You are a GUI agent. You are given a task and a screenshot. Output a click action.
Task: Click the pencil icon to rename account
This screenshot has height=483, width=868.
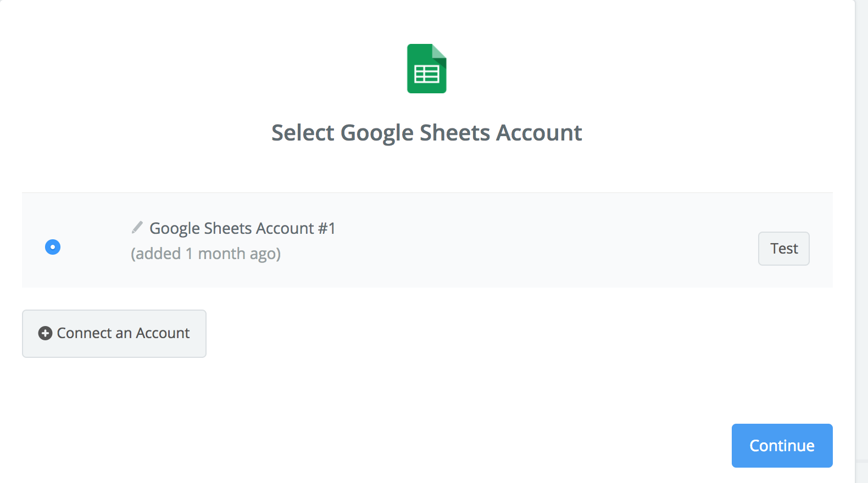tap(137, 227)
